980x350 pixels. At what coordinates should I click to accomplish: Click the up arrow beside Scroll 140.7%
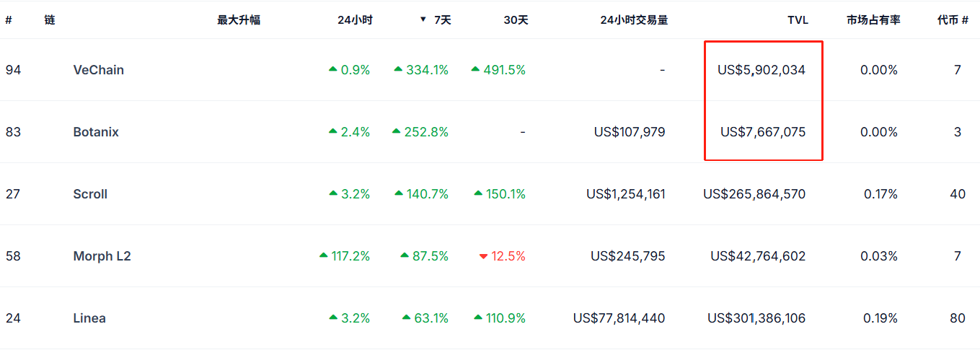pos(399,193)
